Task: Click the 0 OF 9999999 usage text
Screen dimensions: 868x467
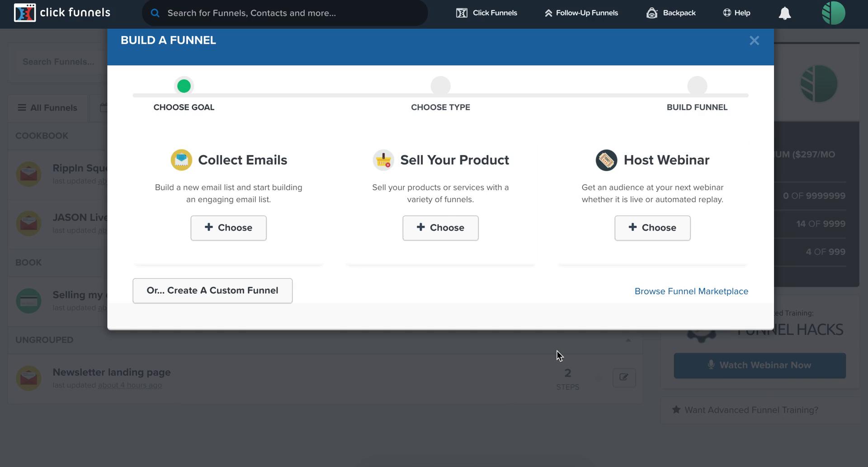Action: coord(814,196)
